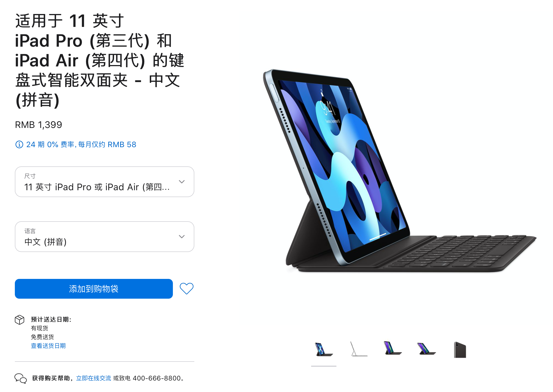Add keyboard to bag with 添加到购物袋
The image size is (553, 392).
tap(94, 289)
